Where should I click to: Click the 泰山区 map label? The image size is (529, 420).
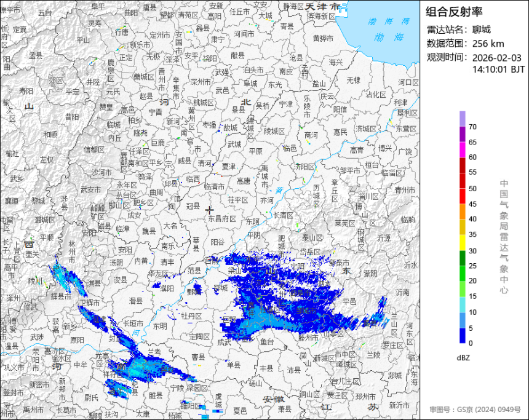tap(312, 238)
